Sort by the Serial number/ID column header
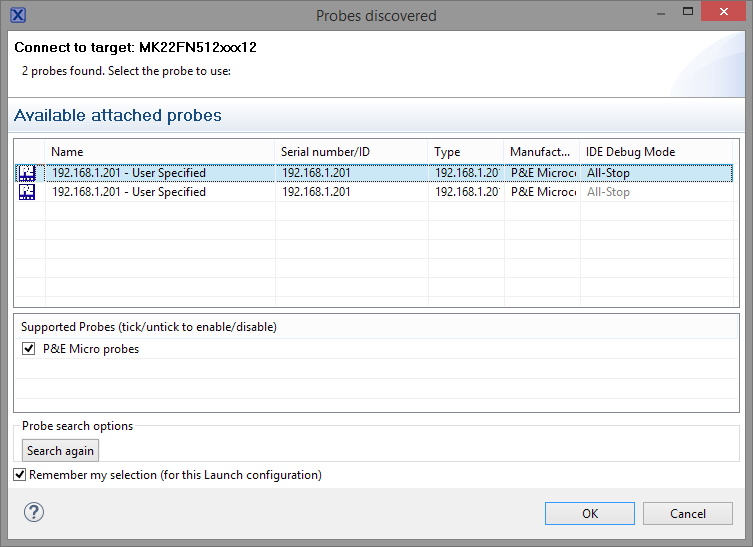The image size is (753, 547). 351,152
